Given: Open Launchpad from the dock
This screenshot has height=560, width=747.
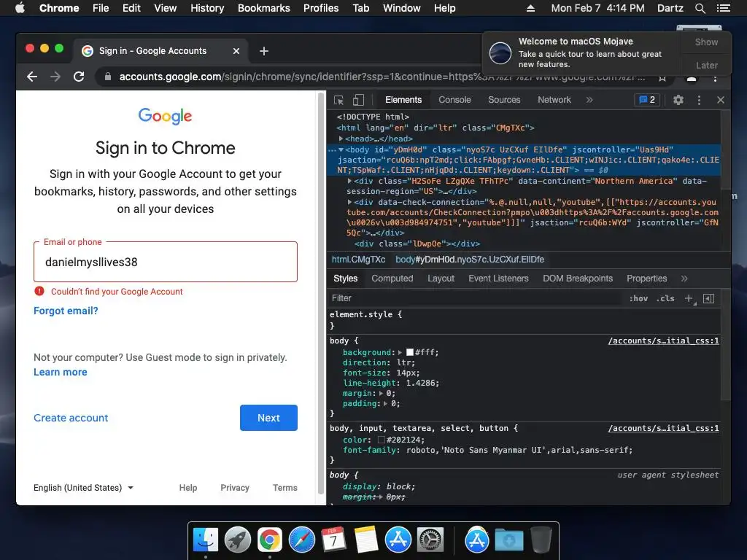Looking at the screenshot, I should [x=238, y=540].
